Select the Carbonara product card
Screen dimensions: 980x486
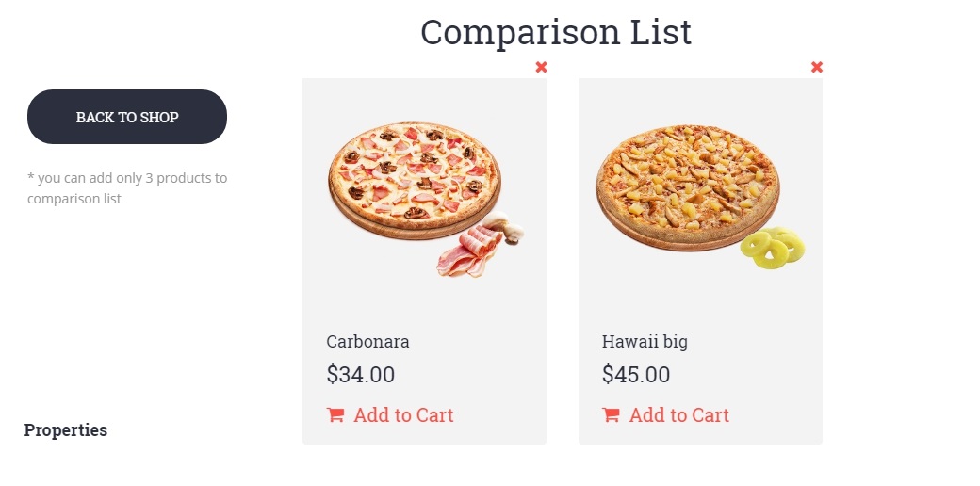click(x=424, y=301)
